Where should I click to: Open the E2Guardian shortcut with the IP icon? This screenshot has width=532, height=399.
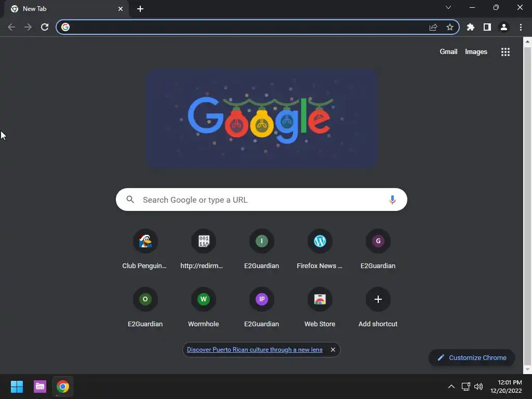(262, 308)
